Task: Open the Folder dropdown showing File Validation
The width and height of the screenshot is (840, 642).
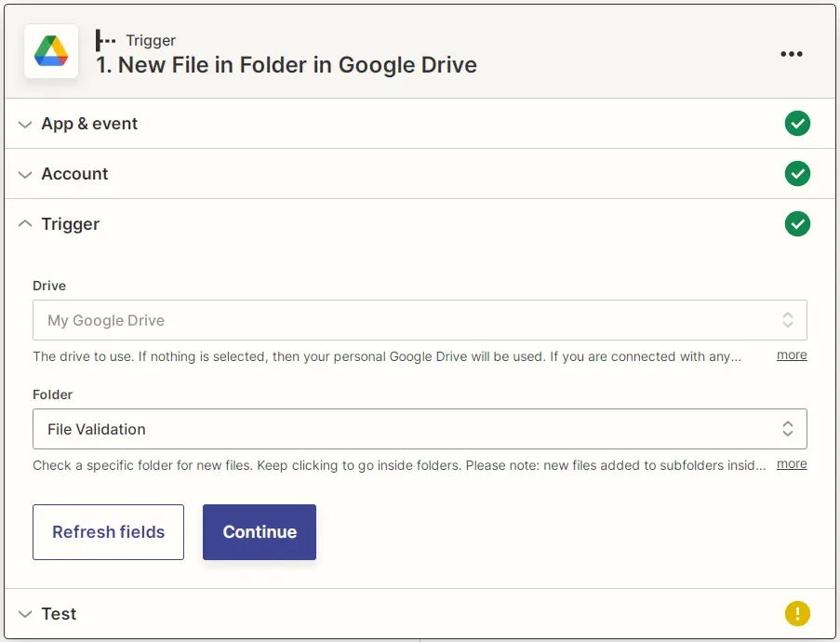Action: 419,429
